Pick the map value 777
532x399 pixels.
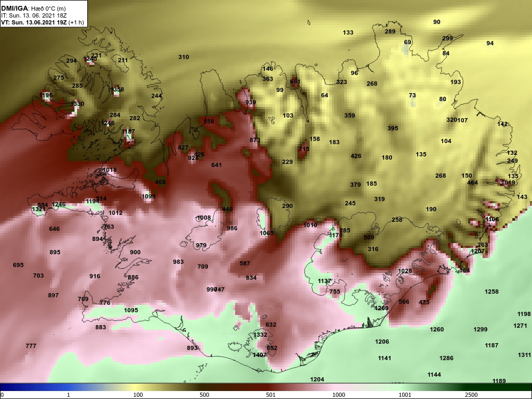tap(31, 346)
